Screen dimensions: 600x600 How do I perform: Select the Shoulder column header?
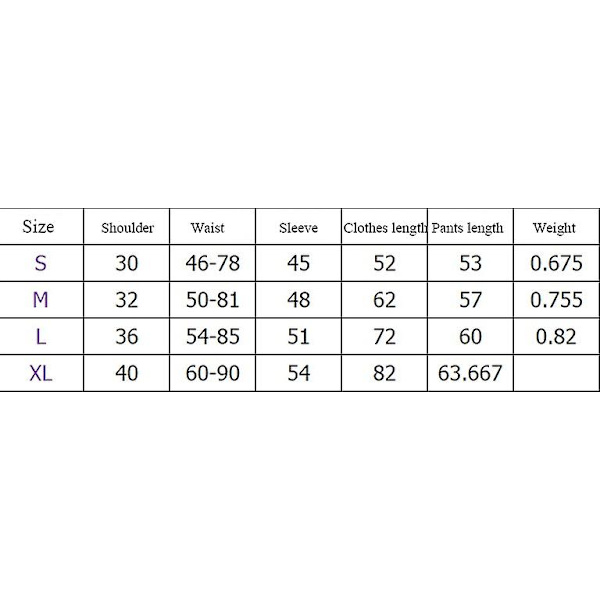click(x=127, y=227)
